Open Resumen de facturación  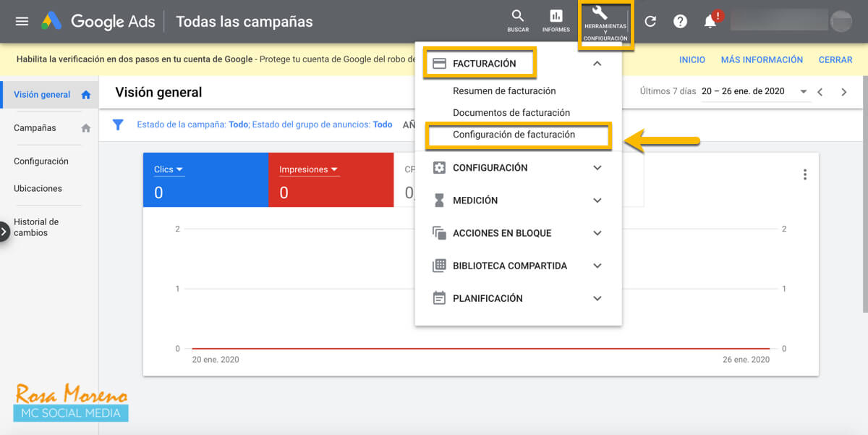[x=504, y=90]
